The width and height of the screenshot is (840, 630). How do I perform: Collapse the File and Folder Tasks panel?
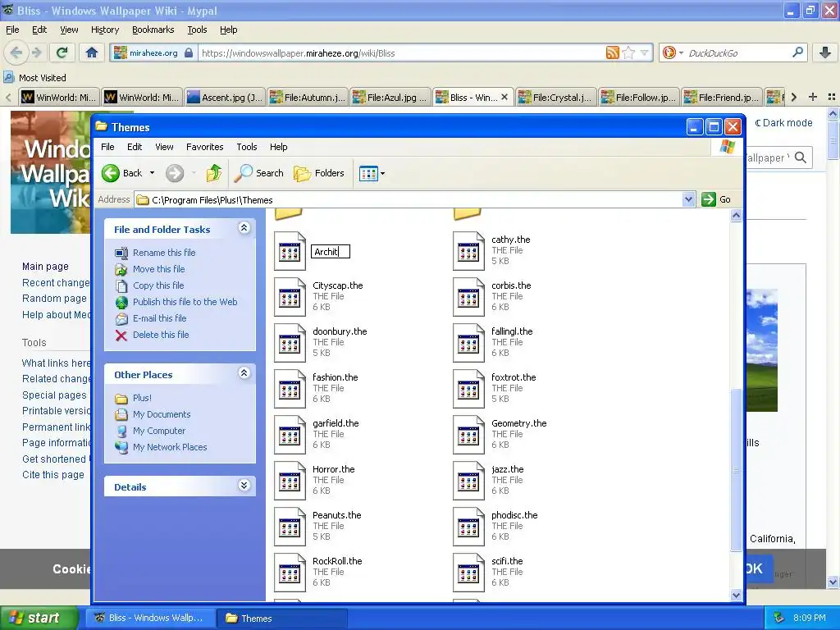point(244,228)
